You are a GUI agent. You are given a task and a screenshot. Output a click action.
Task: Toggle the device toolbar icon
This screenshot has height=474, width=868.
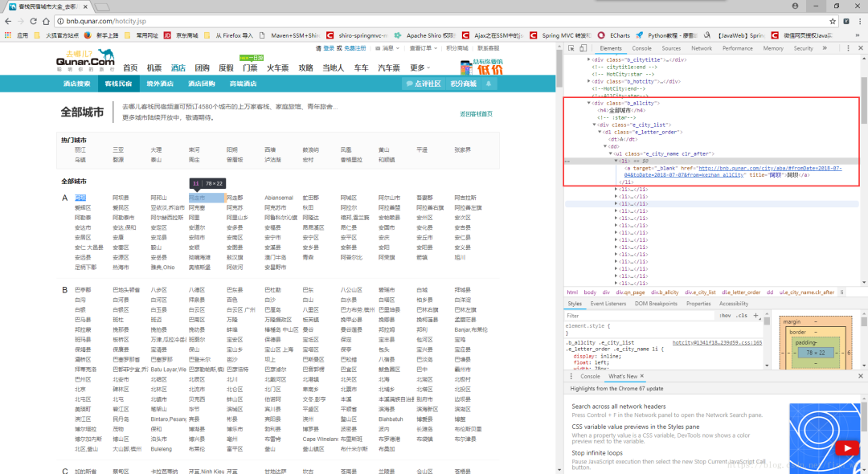click(x=583, y=48)
